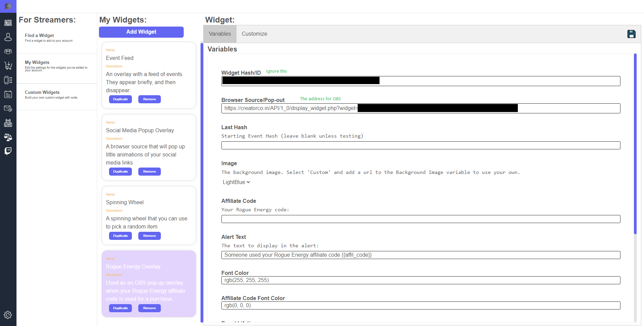Screen dimensions: 644x326
Task: Click the 'Variables' section heading
Action: coord(222,49)
